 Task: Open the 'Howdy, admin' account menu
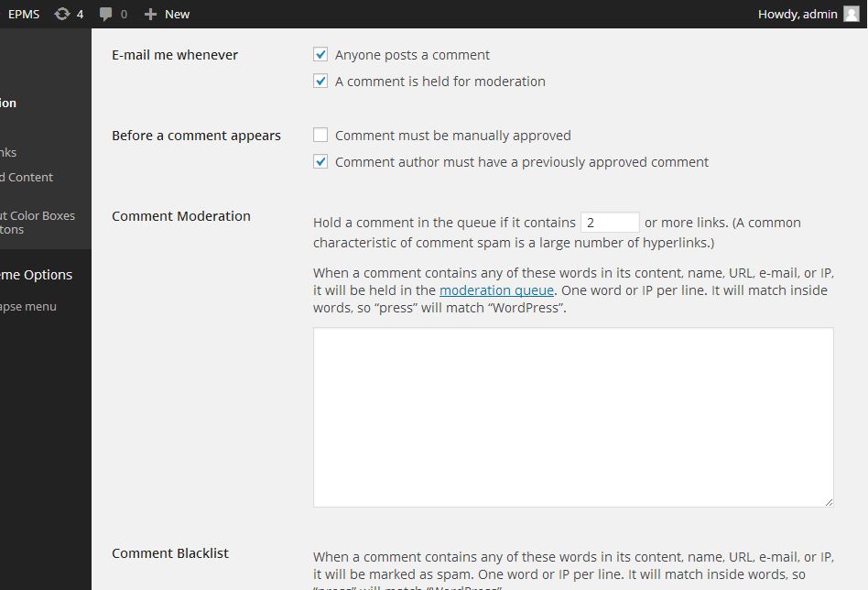pos(797,14)
